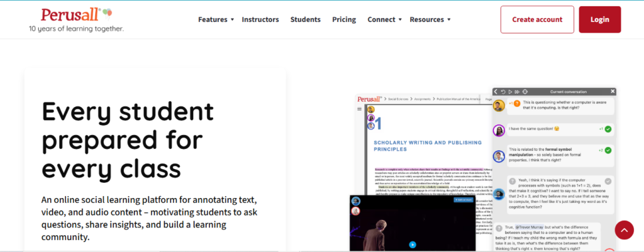Image resolution: width=644 pixels, height=252 pixels.
Task: Open the Resources menu
Action: tap(427, 19)
